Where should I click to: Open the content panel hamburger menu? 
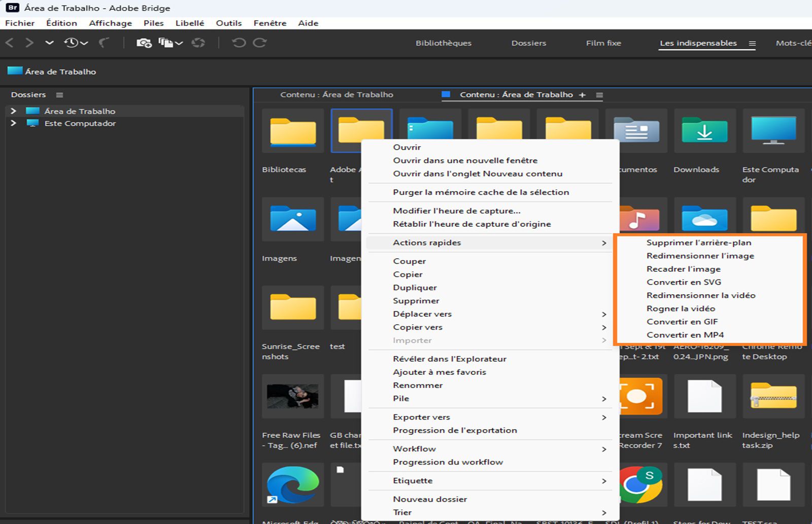(x=599, y=95)
